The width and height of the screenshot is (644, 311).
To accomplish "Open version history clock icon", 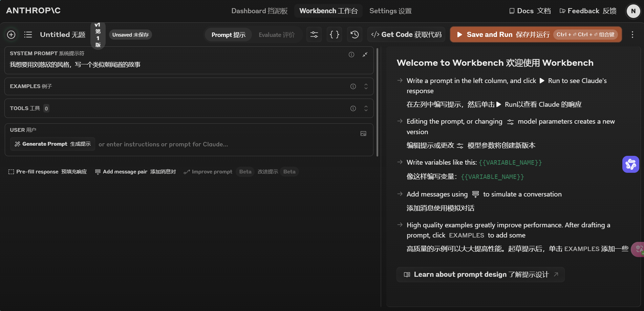I will [355, 35].
